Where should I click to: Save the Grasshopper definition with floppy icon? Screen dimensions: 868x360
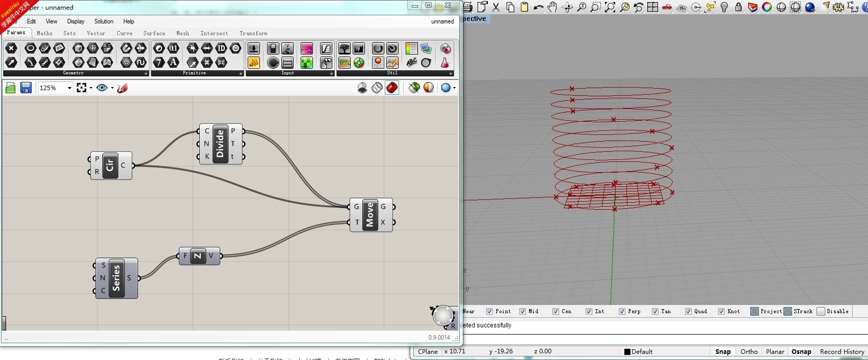point(26,88)
